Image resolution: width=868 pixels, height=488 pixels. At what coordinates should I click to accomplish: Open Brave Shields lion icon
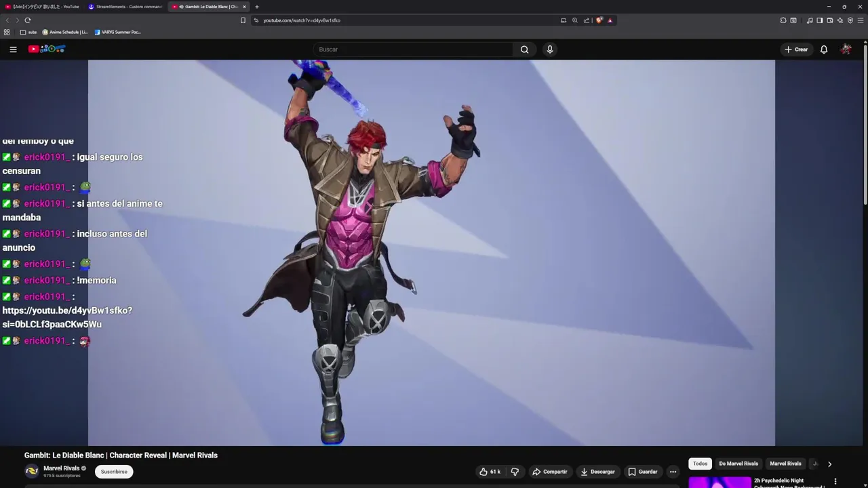(599, 20)
